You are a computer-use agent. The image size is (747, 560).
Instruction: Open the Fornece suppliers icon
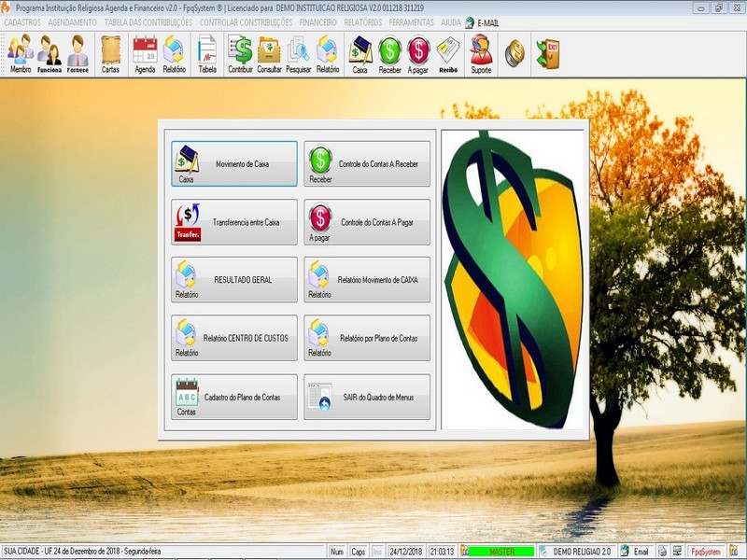[78, 54]
